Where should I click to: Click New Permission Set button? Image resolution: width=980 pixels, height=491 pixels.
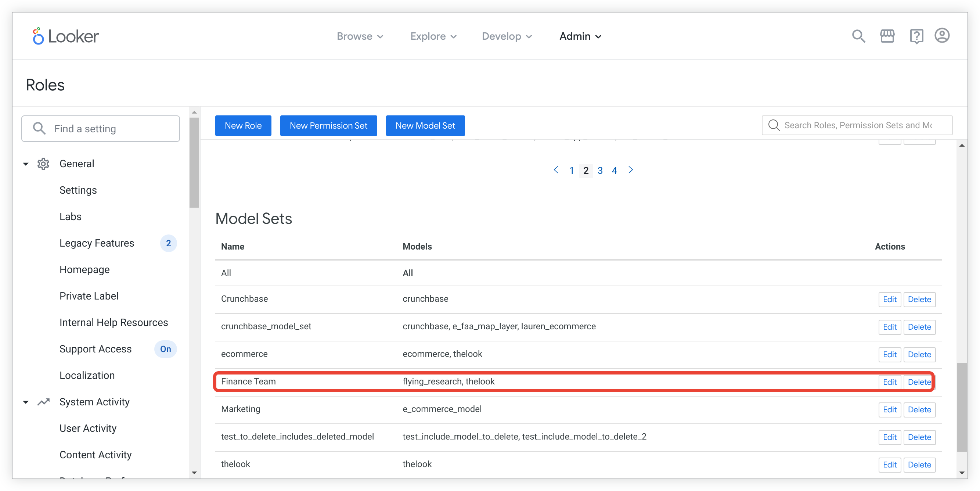tap(328, 125)
